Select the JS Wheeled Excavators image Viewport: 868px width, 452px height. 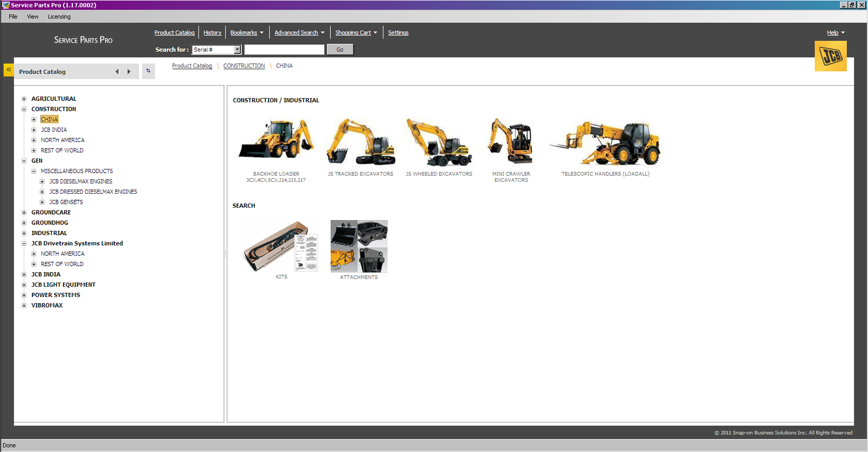pos(439,142)
